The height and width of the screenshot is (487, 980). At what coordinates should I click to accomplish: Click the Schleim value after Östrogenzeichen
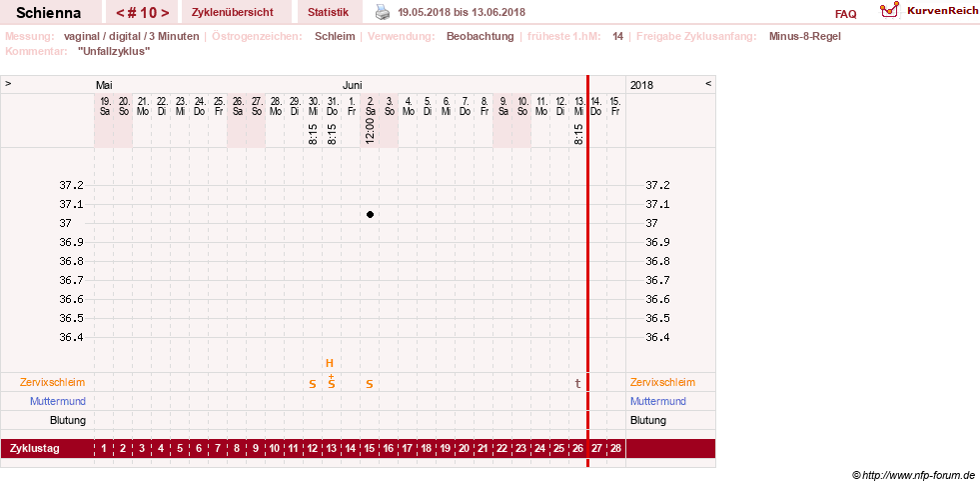tap(335, 36)
